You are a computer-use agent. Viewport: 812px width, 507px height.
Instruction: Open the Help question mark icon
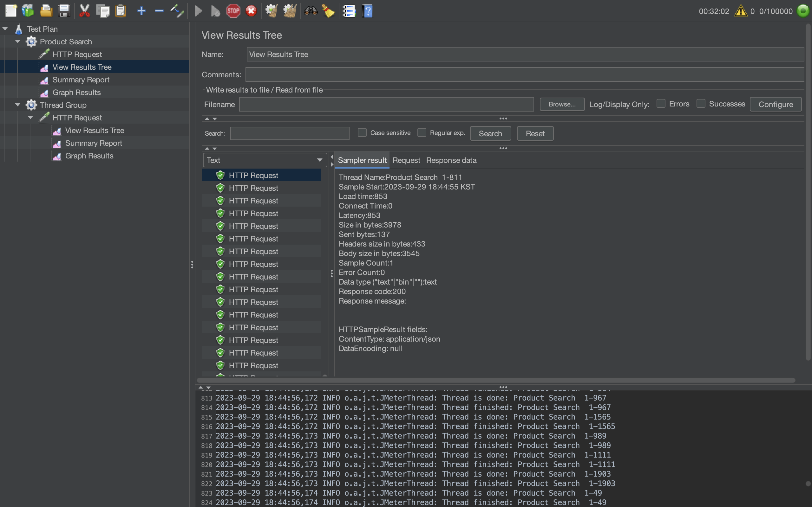pyautogui.click(x=367, y=11)
